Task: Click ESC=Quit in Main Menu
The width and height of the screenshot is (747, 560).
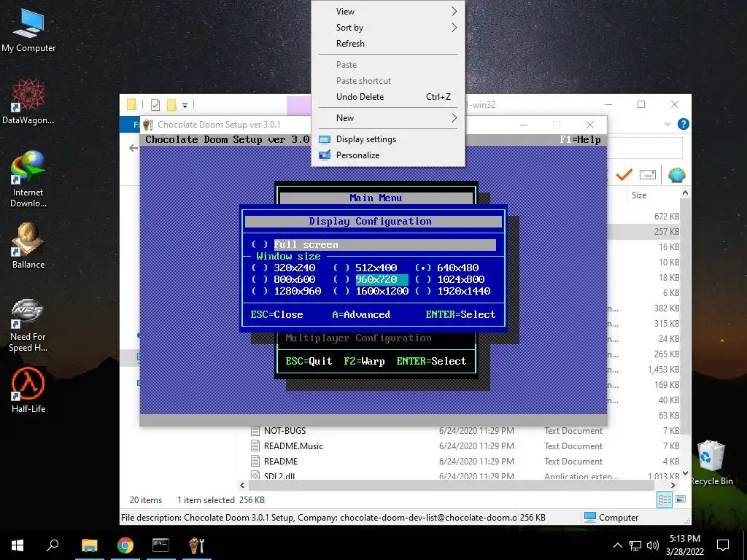Action: point(309,362)
